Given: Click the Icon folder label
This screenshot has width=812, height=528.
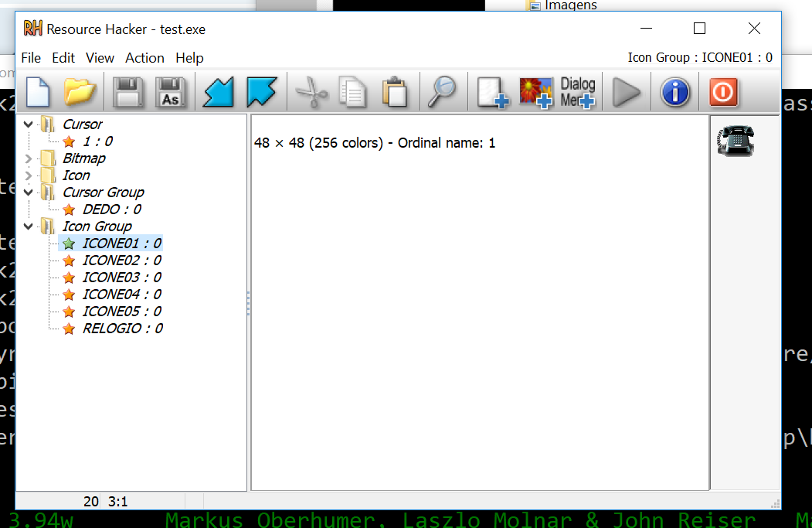Looking at the screenshot, I should (x=76, y=175).
